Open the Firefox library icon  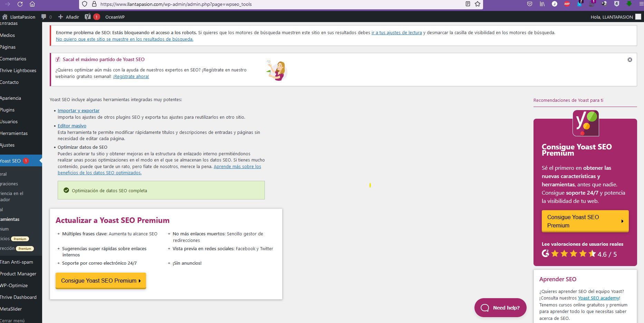point(542,4)
